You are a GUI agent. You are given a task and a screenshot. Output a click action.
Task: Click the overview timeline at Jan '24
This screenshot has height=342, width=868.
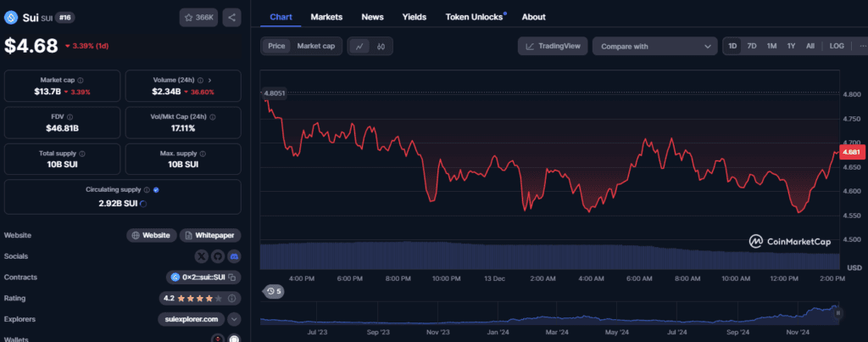tap(498, 332)
